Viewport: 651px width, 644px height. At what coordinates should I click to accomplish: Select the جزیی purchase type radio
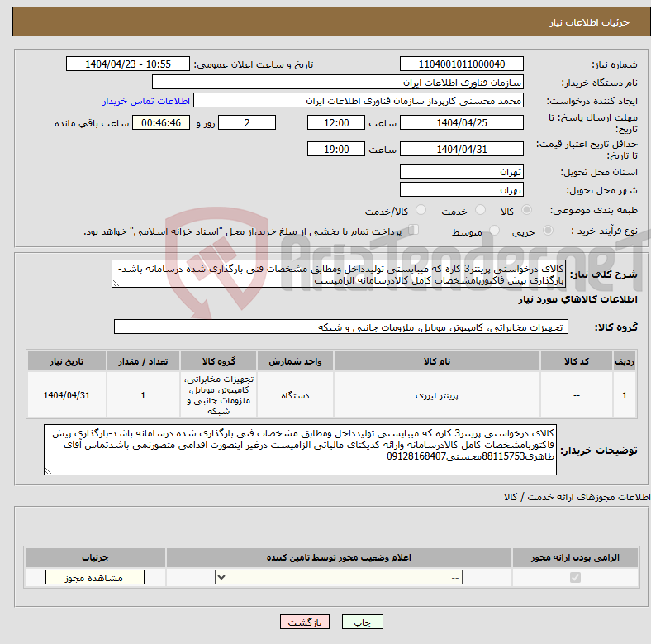548,230
